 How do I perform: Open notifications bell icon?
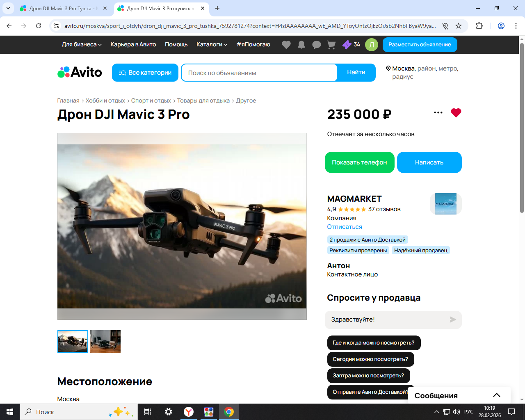pos(301,45)
